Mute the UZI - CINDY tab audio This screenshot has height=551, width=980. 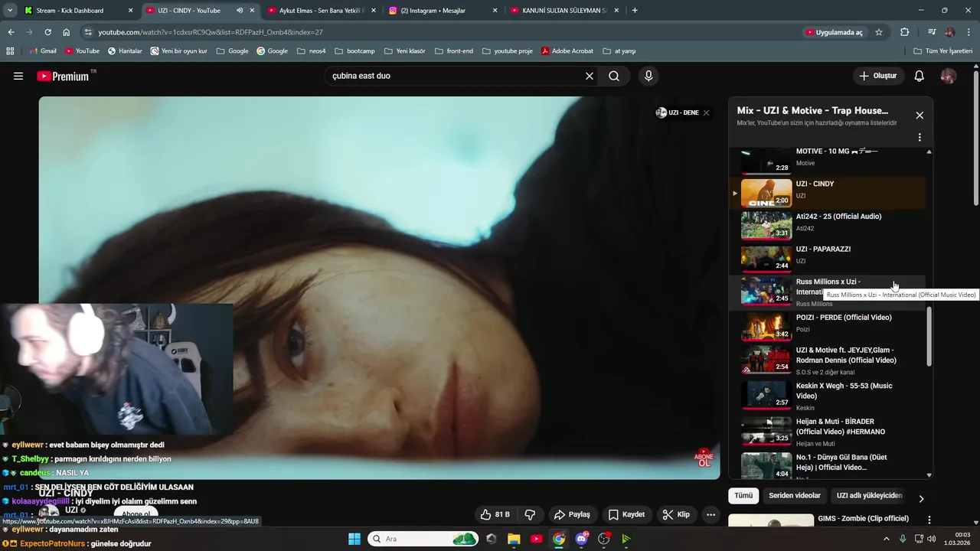tap(240, 11)
